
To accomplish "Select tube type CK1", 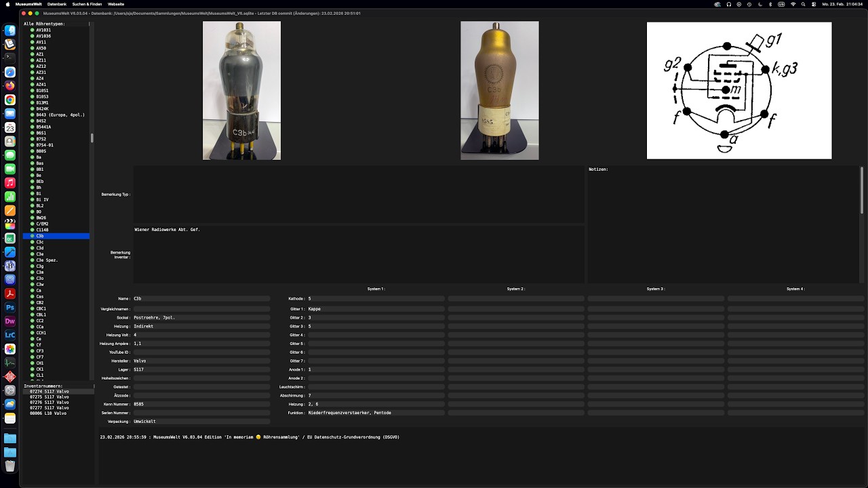I will point(56,369).
